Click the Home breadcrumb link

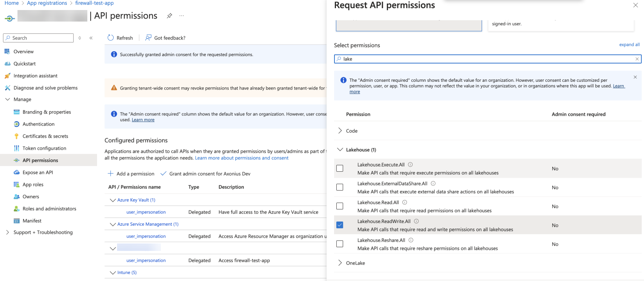point(12,3)
